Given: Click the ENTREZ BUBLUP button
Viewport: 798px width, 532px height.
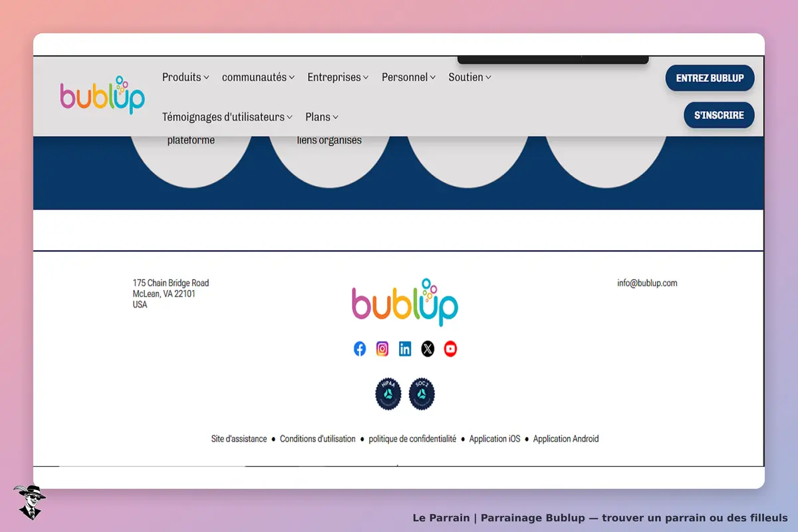Looking at the screenshot, I should [710, 78].
